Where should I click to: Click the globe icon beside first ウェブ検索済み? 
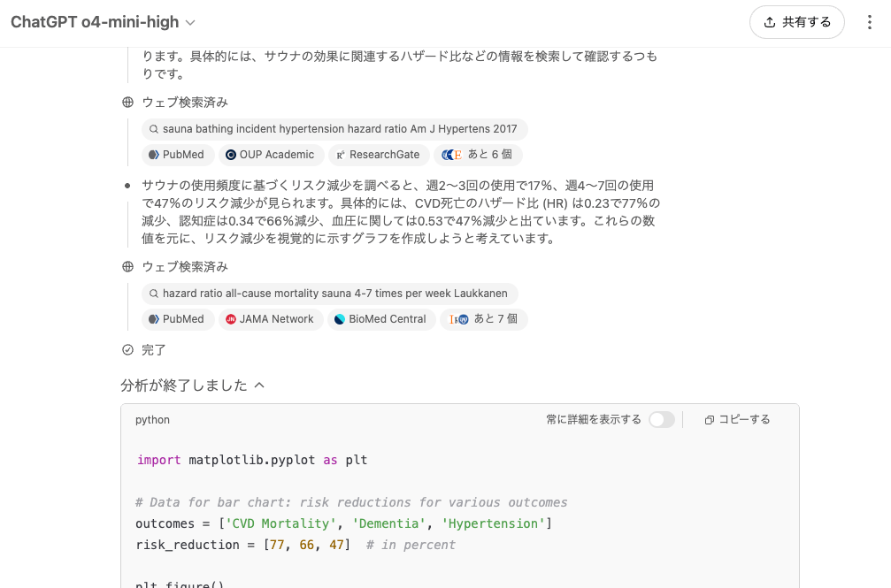tap(128, 103)
